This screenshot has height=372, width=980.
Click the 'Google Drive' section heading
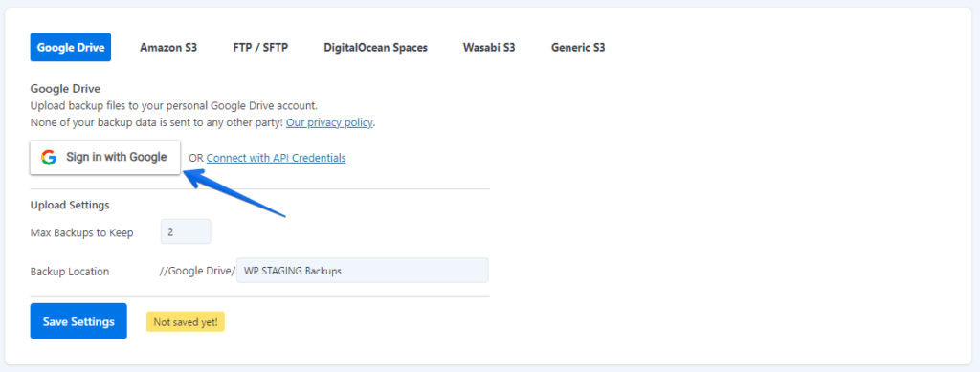click(x=66, y=89)
